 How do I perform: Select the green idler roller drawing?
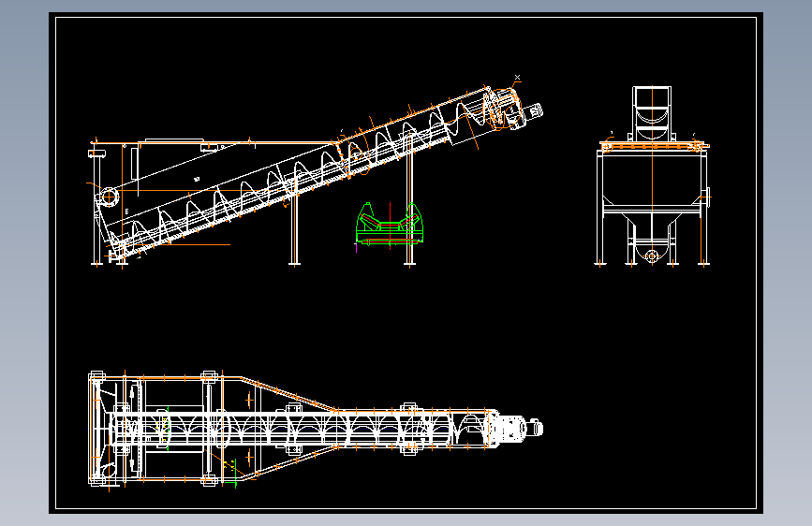tap(390, 224)
